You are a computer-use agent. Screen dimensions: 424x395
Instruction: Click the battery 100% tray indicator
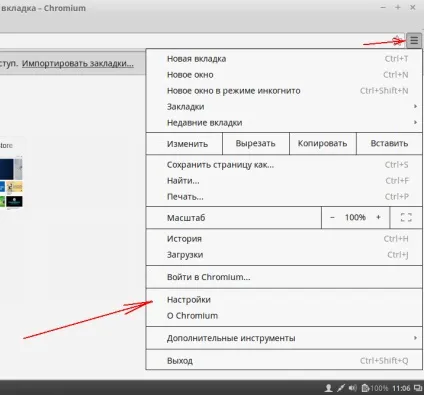pyautogui.click(x=375, y=388)
